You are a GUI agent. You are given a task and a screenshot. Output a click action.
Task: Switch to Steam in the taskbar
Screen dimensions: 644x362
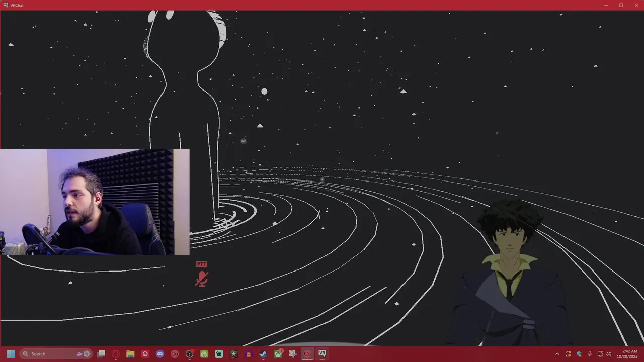263,354
